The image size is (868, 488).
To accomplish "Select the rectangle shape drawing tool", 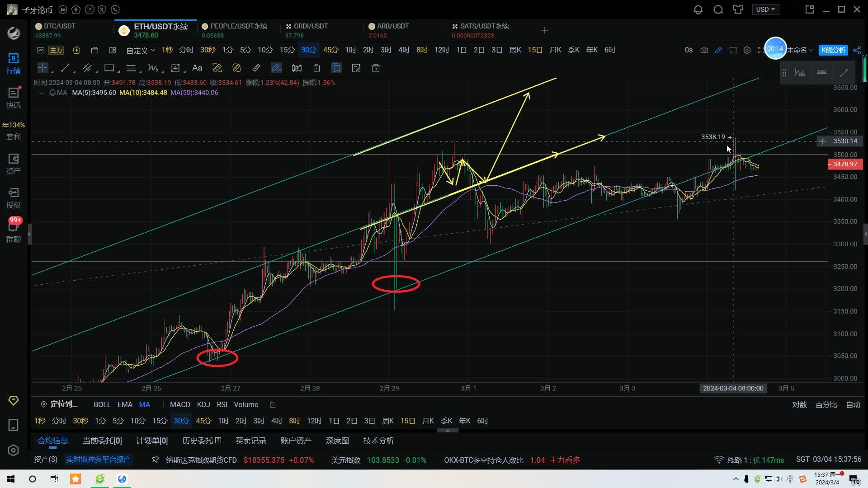I will [109, 68].
